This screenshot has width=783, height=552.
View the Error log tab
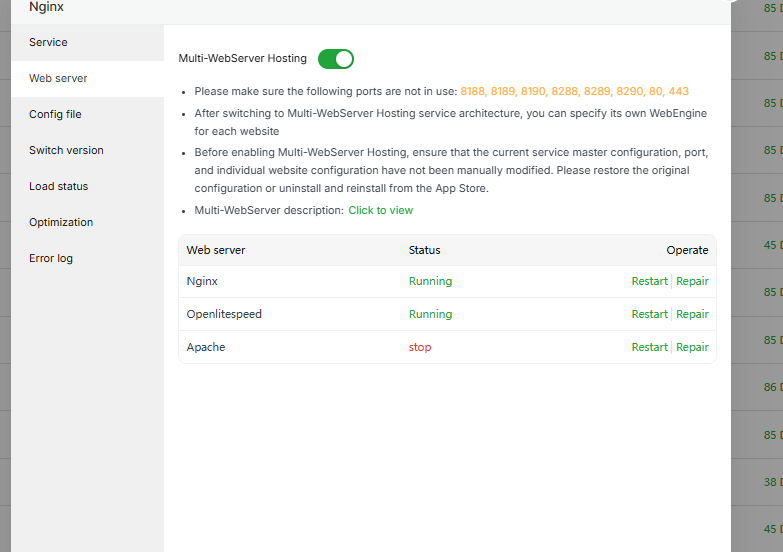pos(51,258)
